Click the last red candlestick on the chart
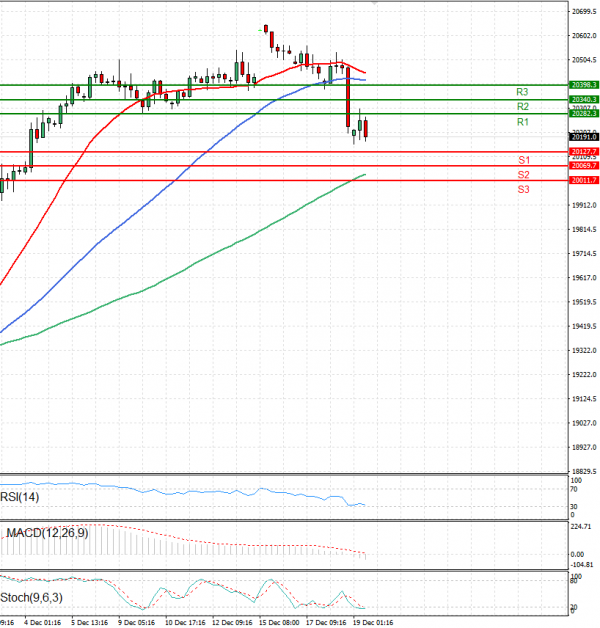Viewport: 600px width, 628px height. (366, 129)
